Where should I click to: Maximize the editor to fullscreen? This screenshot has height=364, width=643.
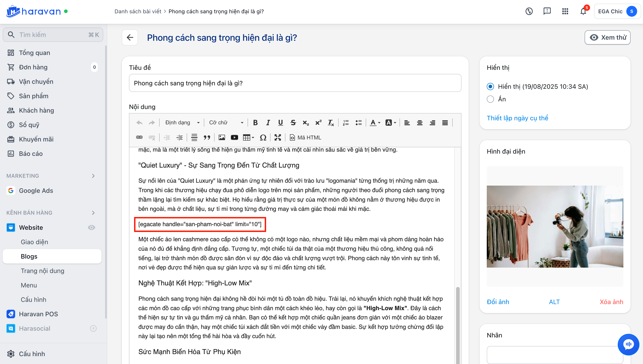[x=278, y=137]
